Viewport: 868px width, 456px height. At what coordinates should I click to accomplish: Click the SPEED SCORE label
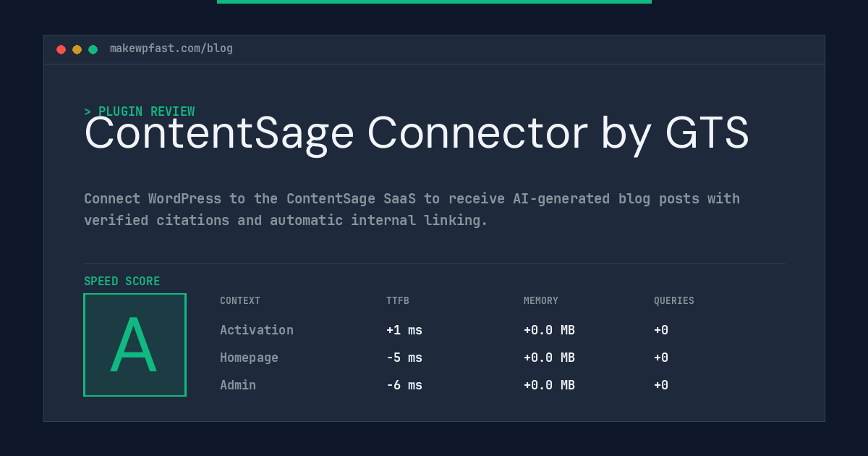pos(122,281)
